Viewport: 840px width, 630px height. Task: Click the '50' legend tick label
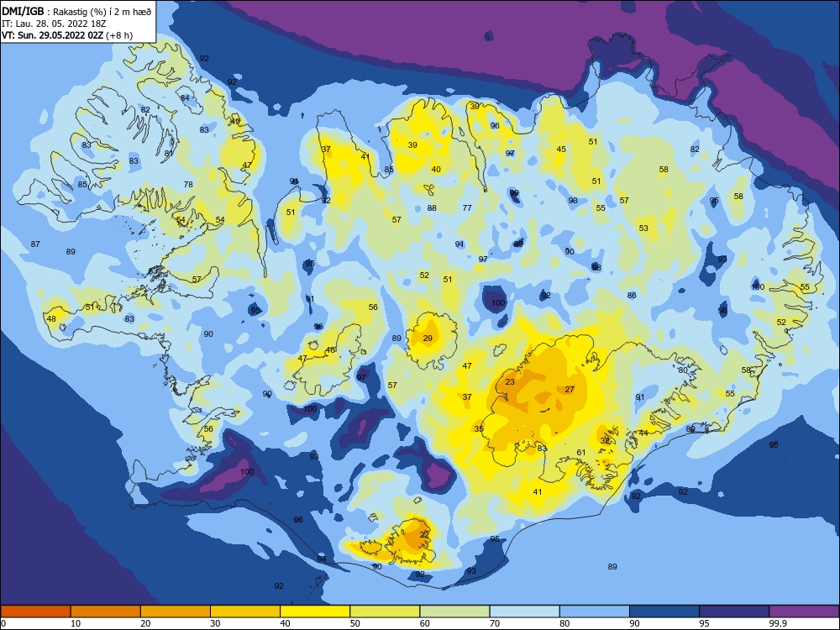click(x=354, y=623)
